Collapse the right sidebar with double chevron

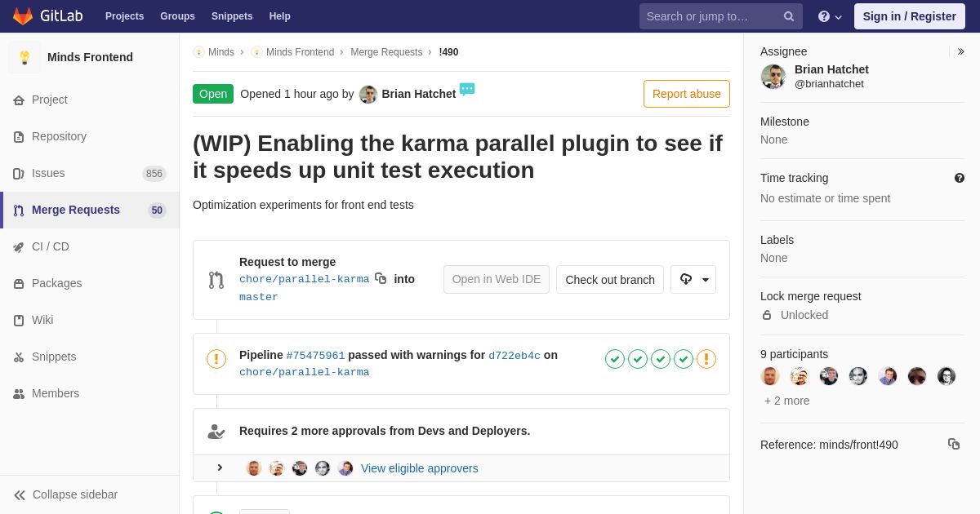960,51
